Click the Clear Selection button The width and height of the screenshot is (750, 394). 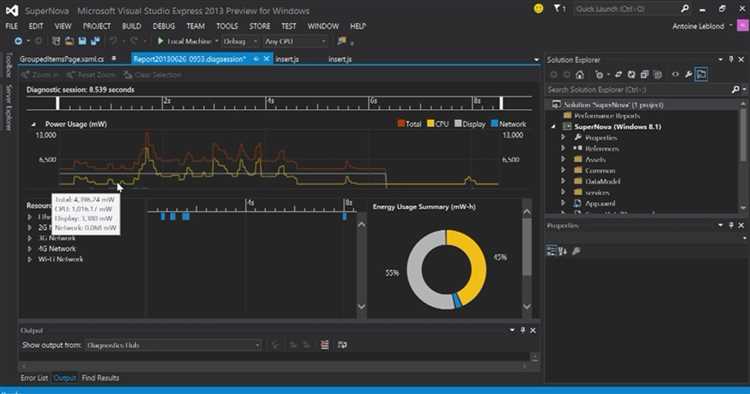point(152,75)
